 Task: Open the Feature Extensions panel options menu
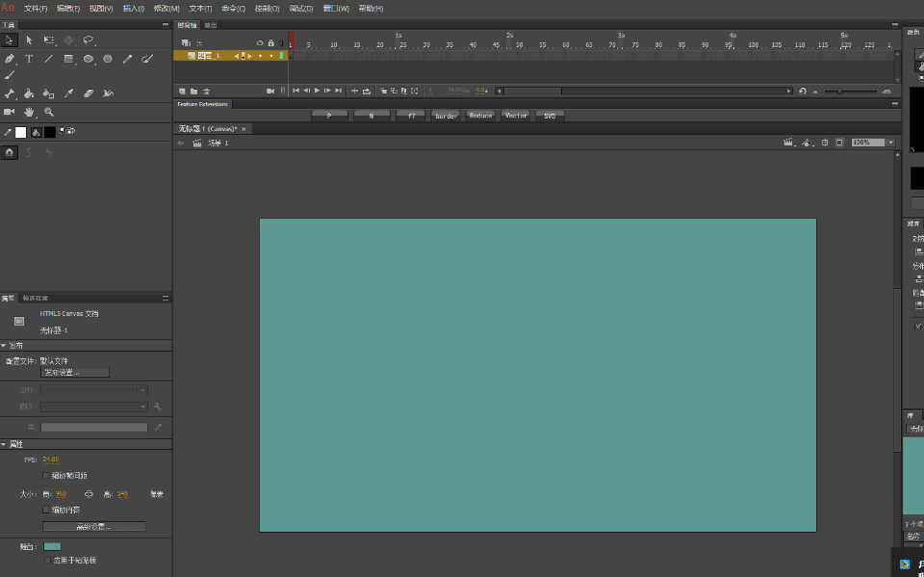895,104
